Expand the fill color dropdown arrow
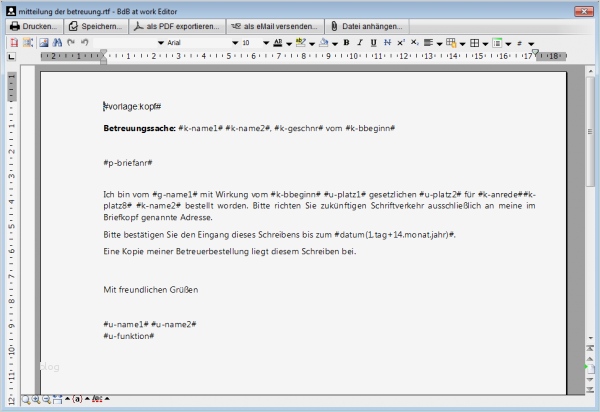 335,44
